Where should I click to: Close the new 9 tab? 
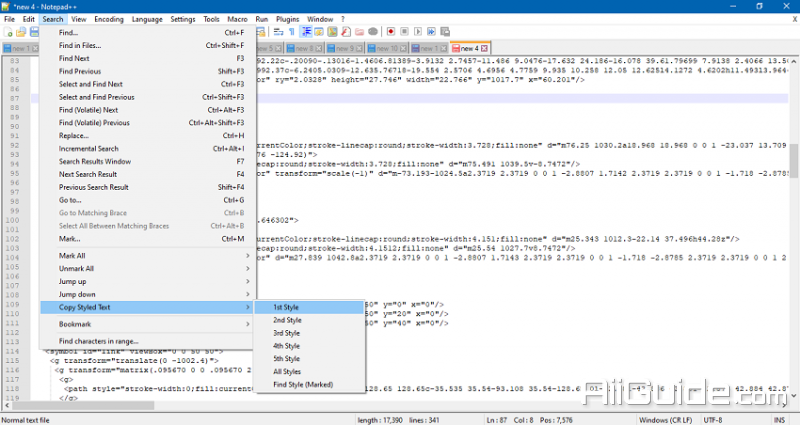(359, 48)
